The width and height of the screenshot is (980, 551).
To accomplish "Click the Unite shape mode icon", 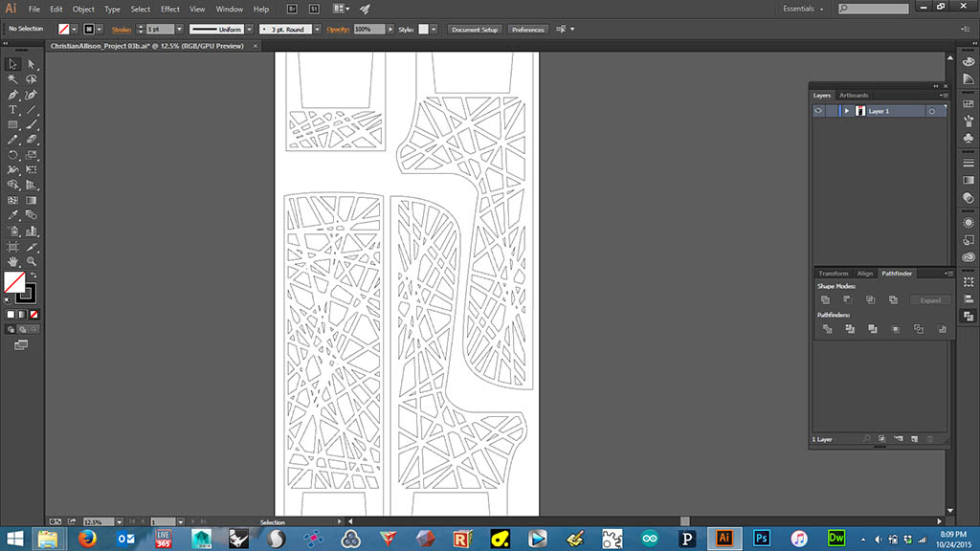I will pyautogui.click(x=825, y=299).
